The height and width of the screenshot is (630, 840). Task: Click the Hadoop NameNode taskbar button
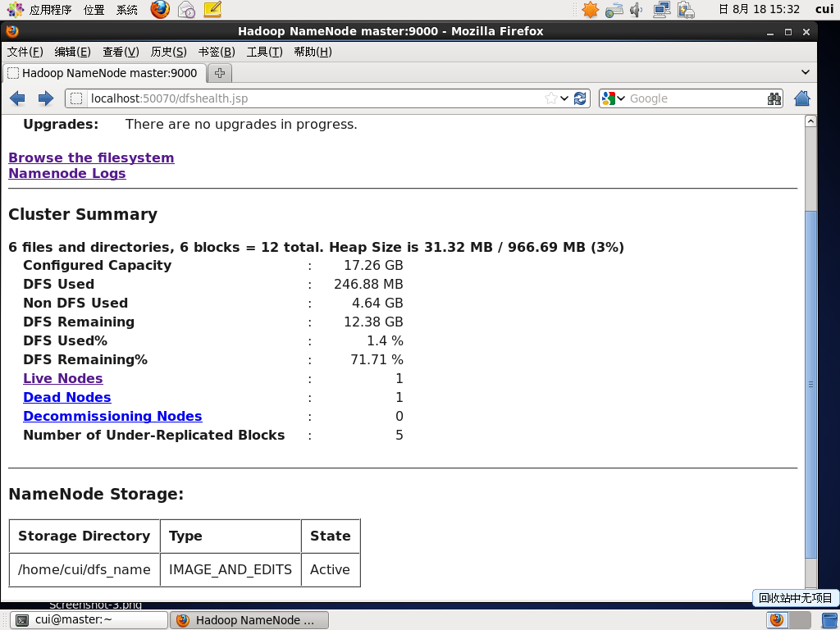(x=249, y=620)
